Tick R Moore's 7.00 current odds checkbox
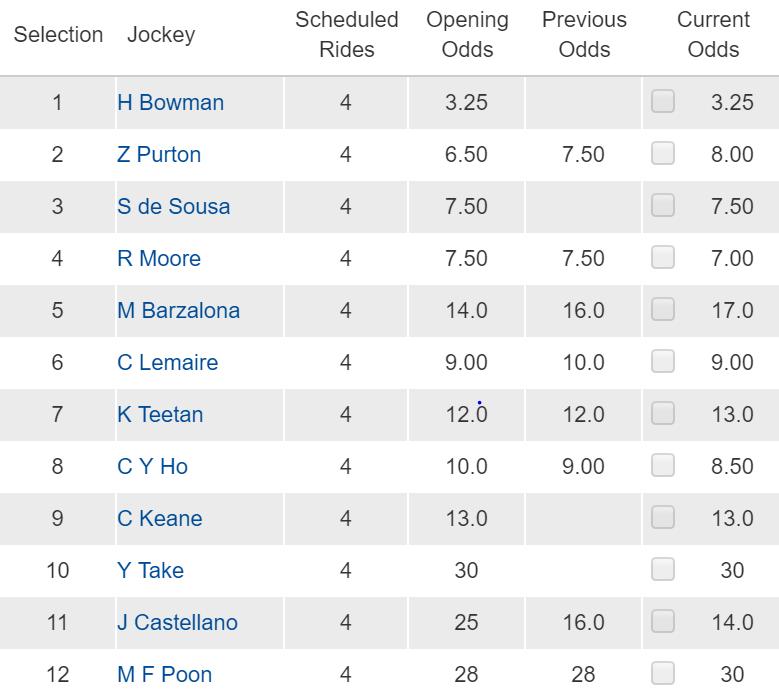 click(663, 257)
